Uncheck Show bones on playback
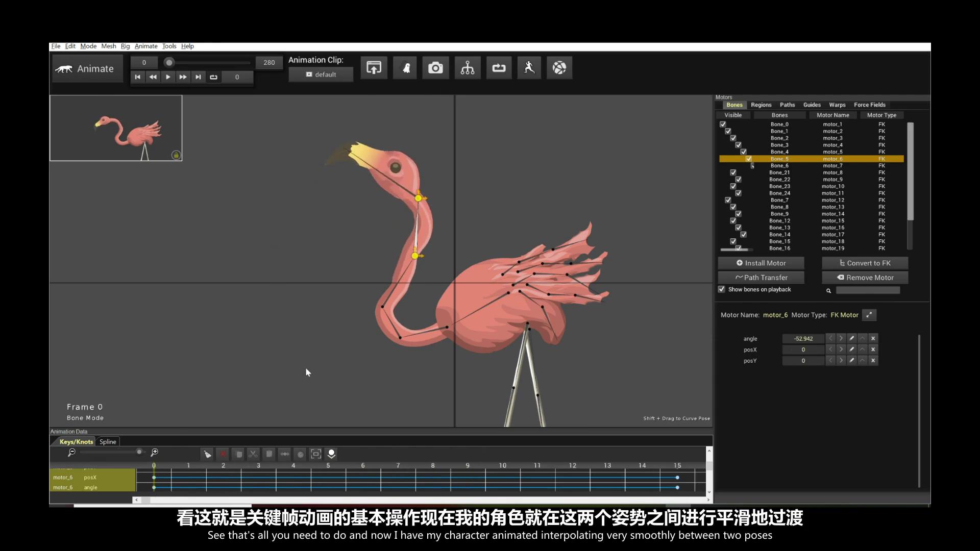Screen dimensions: 980x551 click(x=722, y=289)
